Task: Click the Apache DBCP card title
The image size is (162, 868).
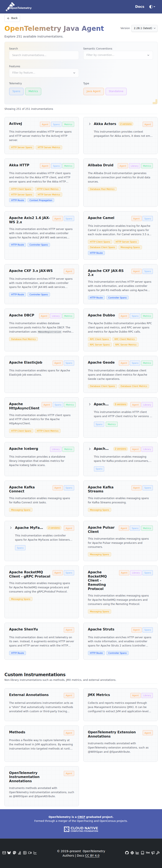Action: click(22, 315)
